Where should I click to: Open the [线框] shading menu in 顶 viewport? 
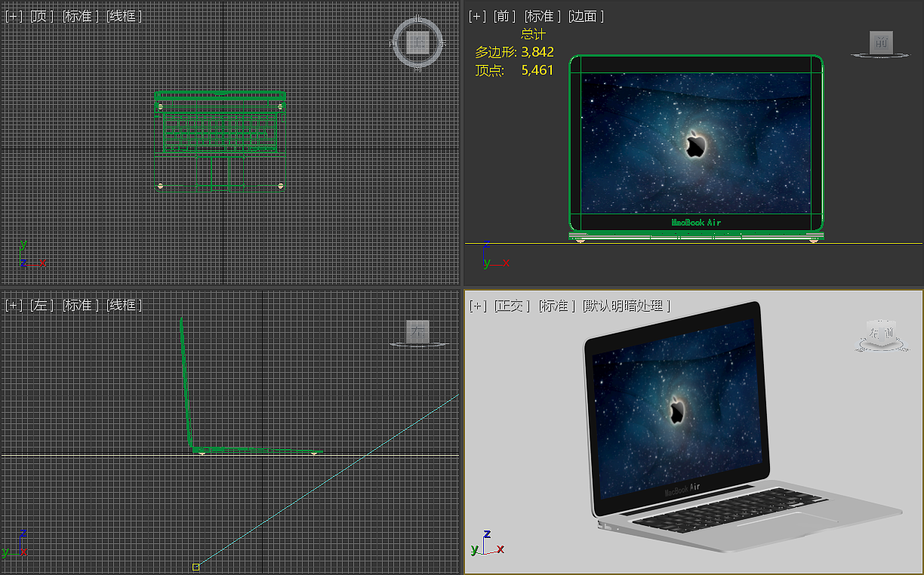pyautogui.click(x=124, y=16)
